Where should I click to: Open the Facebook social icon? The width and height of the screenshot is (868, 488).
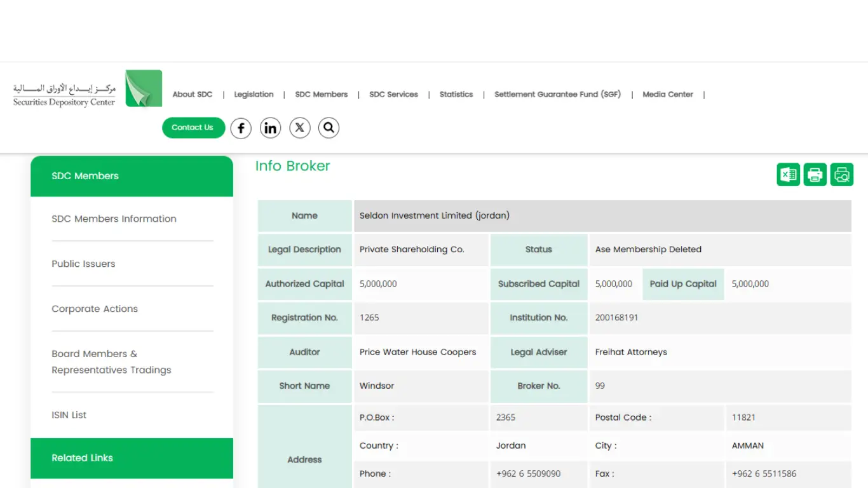point(241,128)
